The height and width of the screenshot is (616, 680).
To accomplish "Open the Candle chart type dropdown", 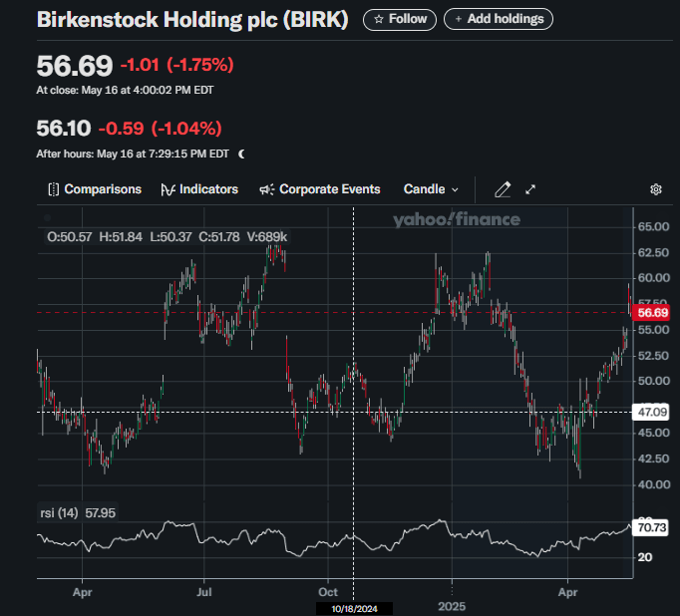I will click(x=431, y=189).
